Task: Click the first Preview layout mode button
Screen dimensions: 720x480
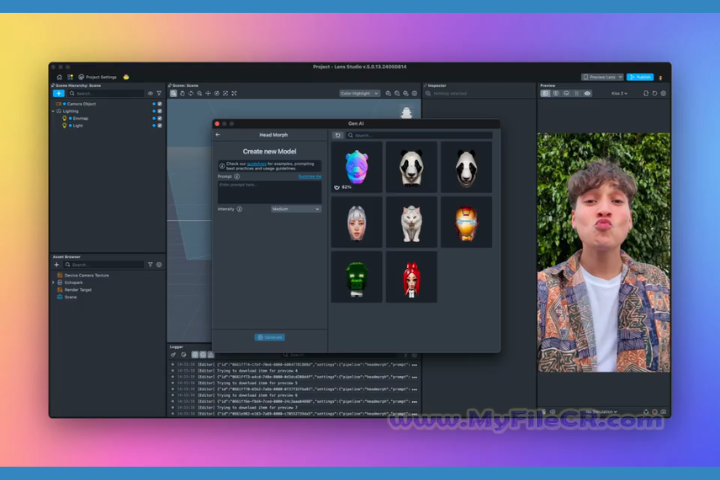Action: 545,93
